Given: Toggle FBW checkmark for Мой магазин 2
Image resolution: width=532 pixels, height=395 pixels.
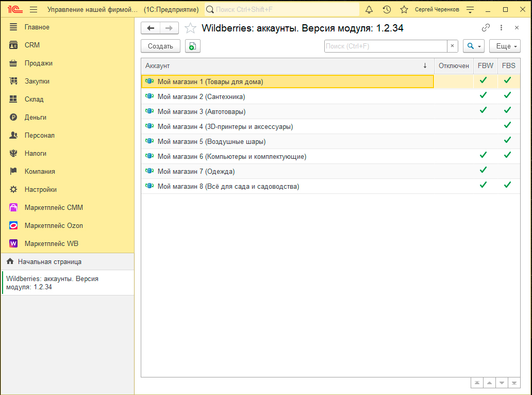Looking at the screenshot, I should [483, 95].
